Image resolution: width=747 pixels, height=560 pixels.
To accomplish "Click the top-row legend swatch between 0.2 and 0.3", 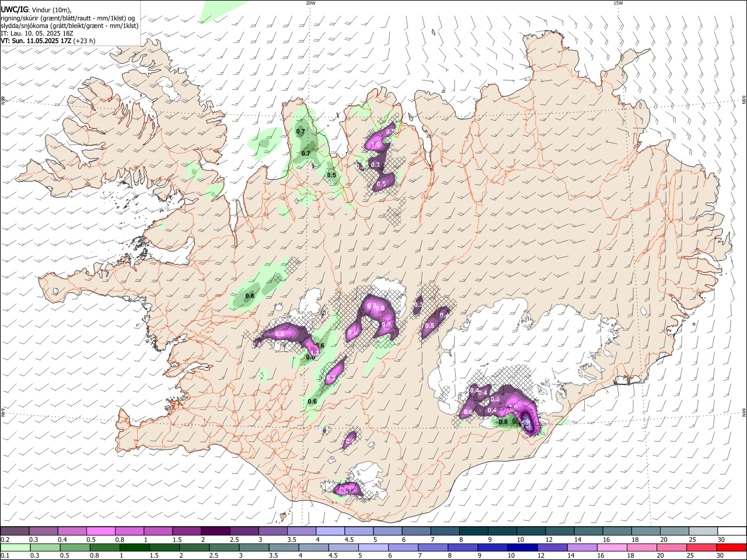I will [15, 531].
